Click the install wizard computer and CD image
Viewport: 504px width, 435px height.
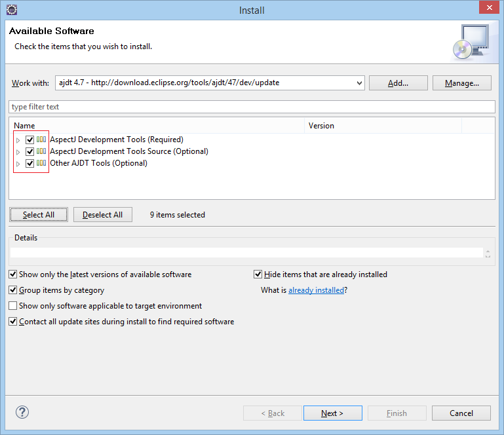point(471,42)
